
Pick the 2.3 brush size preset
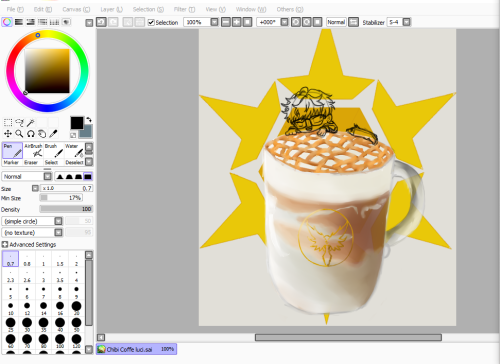[x=11, y=276]
